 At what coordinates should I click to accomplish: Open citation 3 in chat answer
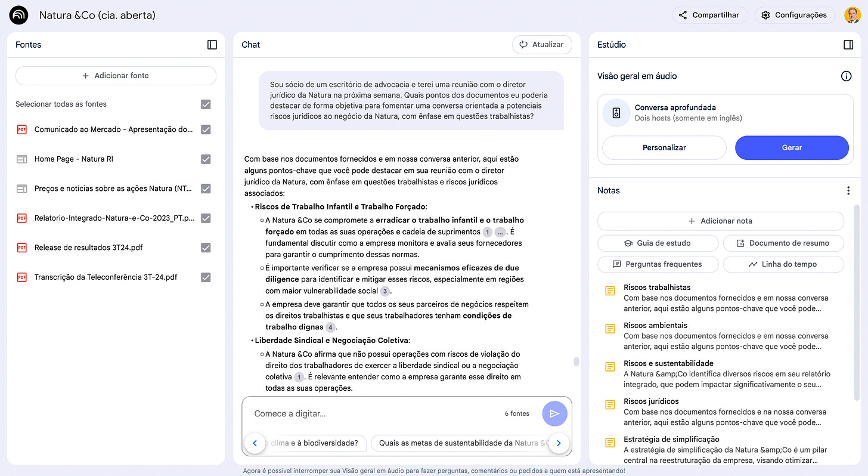point(385,291)
